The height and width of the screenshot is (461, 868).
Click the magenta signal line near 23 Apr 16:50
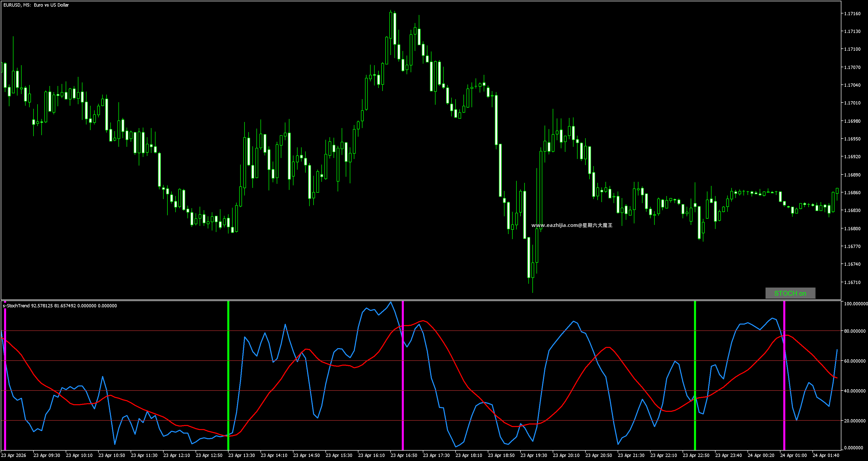[403, 376]
